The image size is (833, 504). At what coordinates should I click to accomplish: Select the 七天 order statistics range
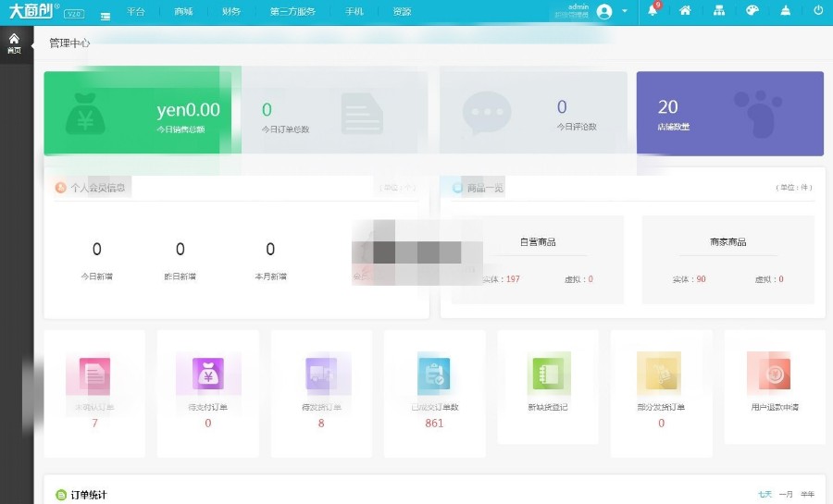click(x=765, y=494)
